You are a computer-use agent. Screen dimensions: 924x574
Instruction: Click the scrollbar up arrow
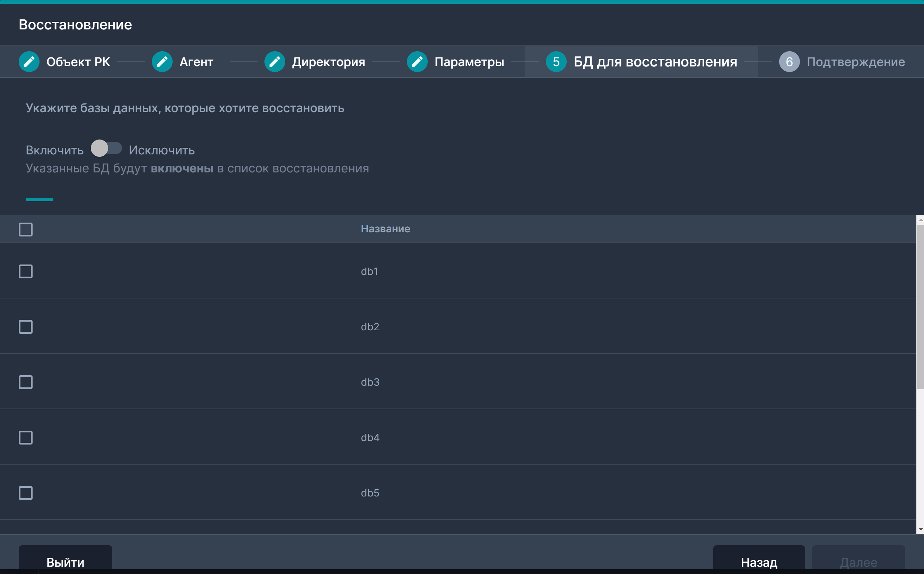point(920,220)
